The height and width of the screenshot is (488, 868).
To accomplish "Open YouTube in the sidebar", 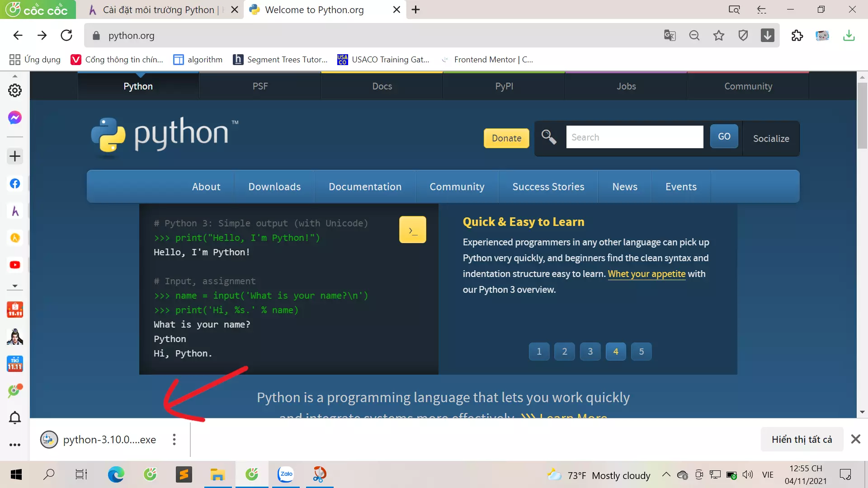I will [x=15, y=265].
